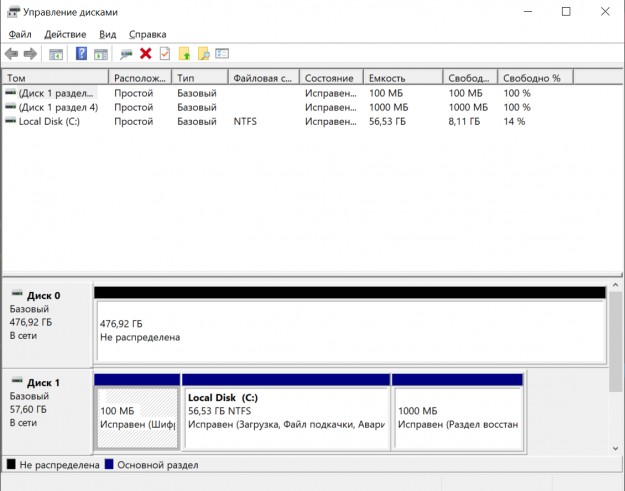
Task: Select the unallocated 476,92 ГБ space on Диск 0
Action: point(349,330)
